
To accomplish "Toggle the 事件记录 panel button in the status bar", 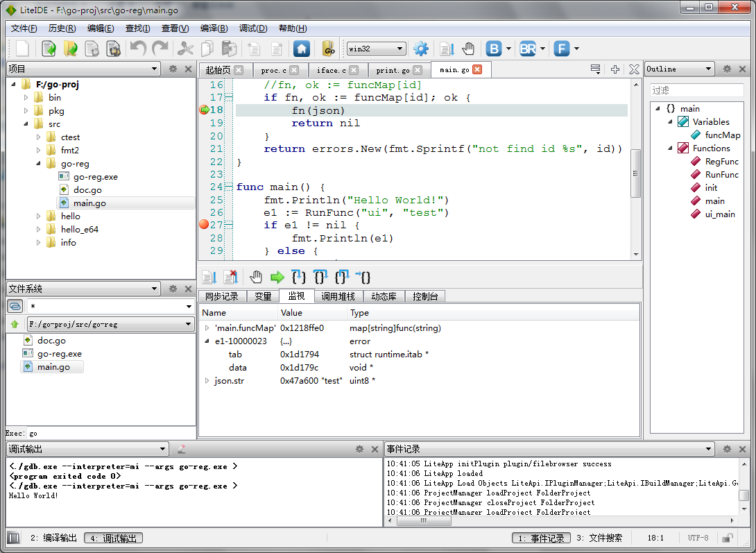I will tap(541, 538).
